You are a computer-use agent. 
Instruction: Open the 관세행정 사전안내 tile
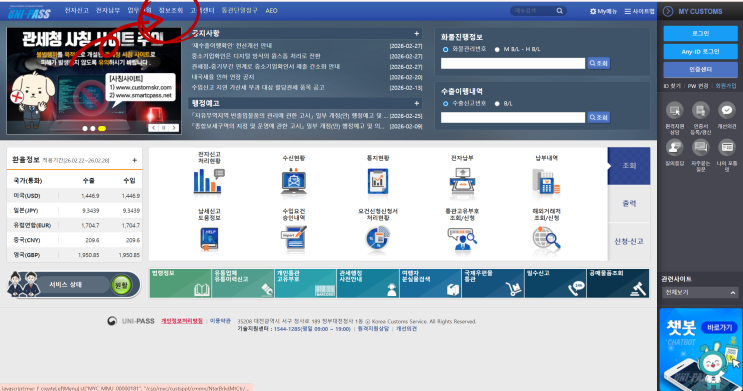click(368, 283)
